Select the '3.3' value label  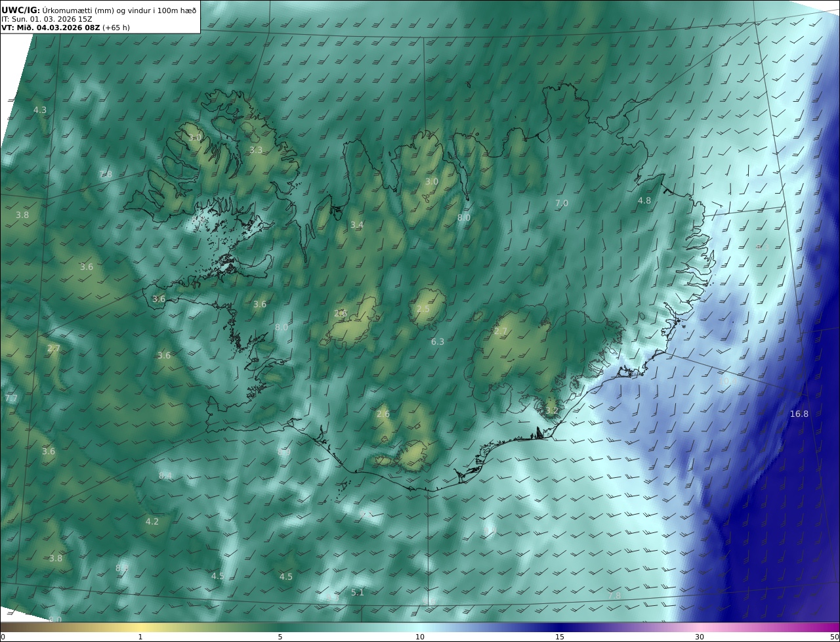pos(256,150)
